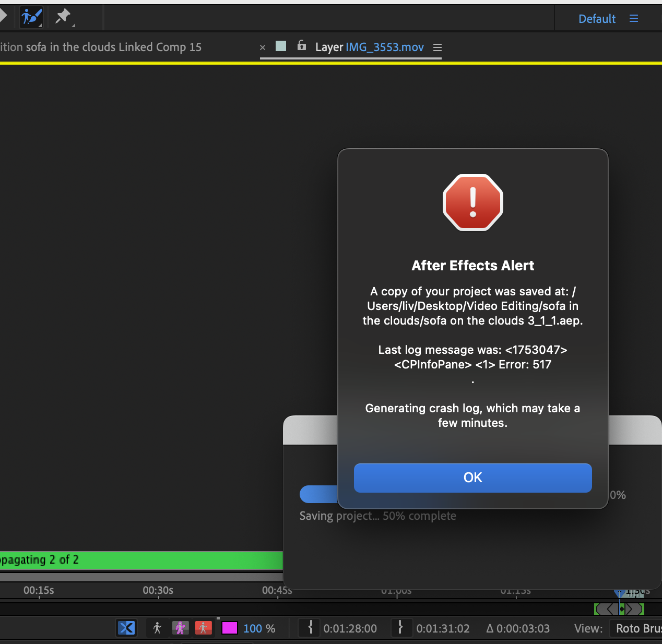The height and width of the screenshot is (644, 662).
Task: Open the View: Roto Brush dropdown
Action: coord(639,628)
